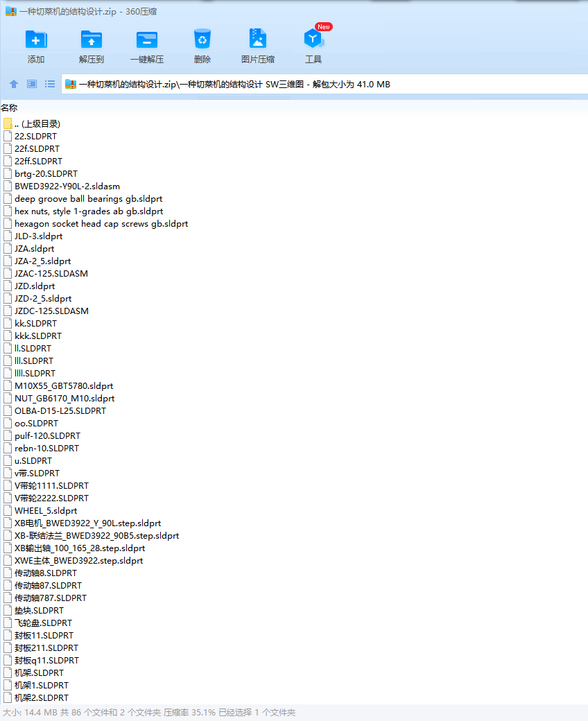Switch to thumbnail view icon
Screen dimensions: 588x721
click(x=32, y=84)
